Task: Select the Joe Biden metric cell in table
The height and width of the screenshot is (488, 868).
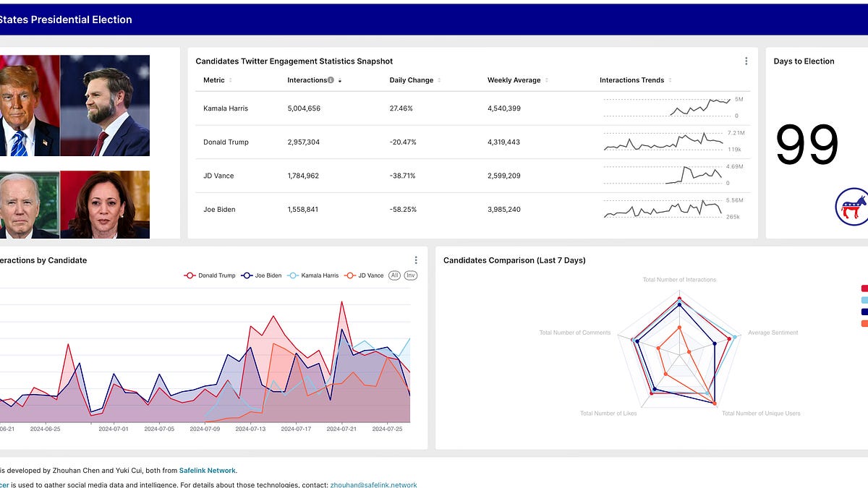Action: pos(219,210)
